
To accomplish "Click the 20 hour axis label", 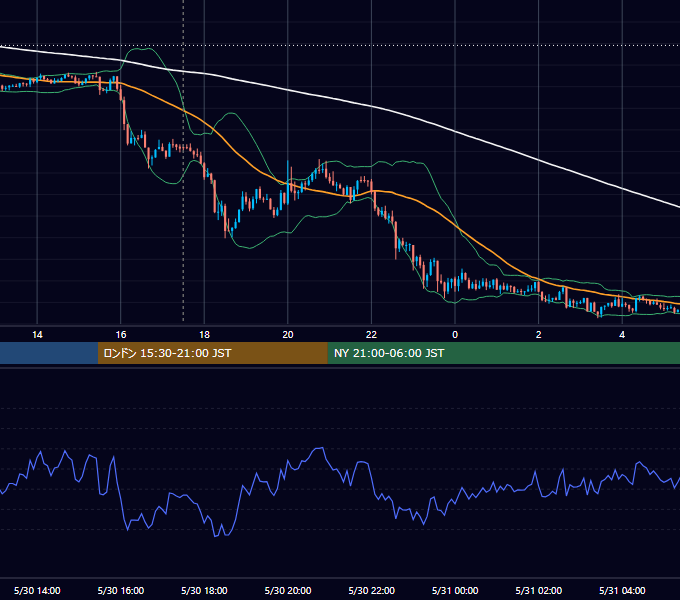I will [x=288, y=335].
